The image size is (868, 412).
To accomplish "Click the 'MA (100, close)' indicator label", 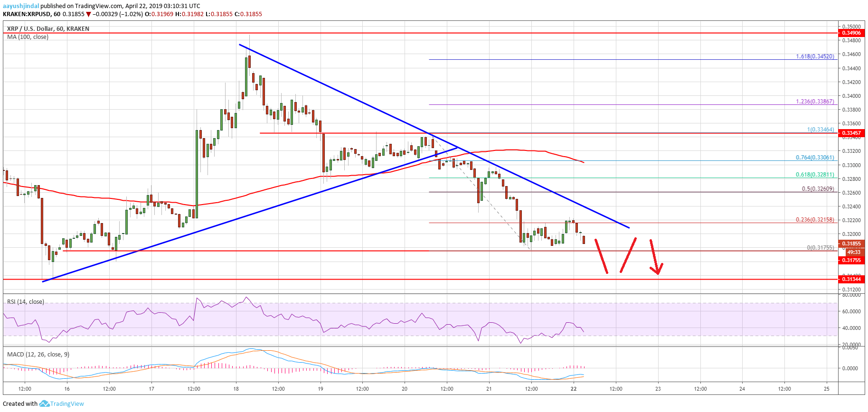I will (28, 37).
